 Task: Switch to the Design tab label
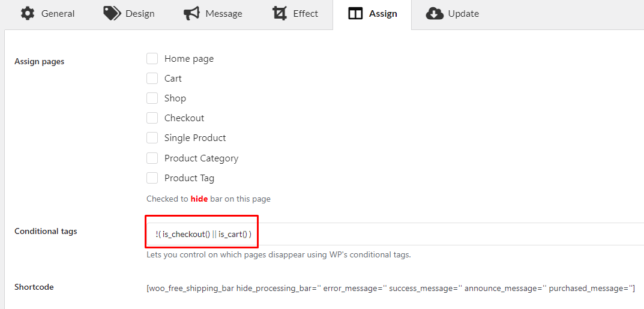tap(140, 14)
